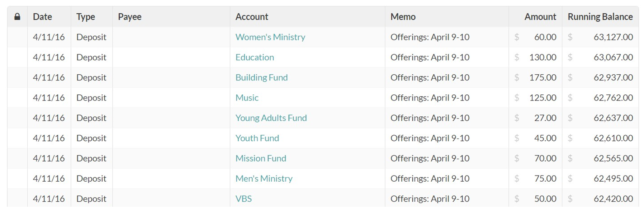This screenshot has width=644, height=215.
Task: Open the Education account link
Action: click(x=255, y=57)
